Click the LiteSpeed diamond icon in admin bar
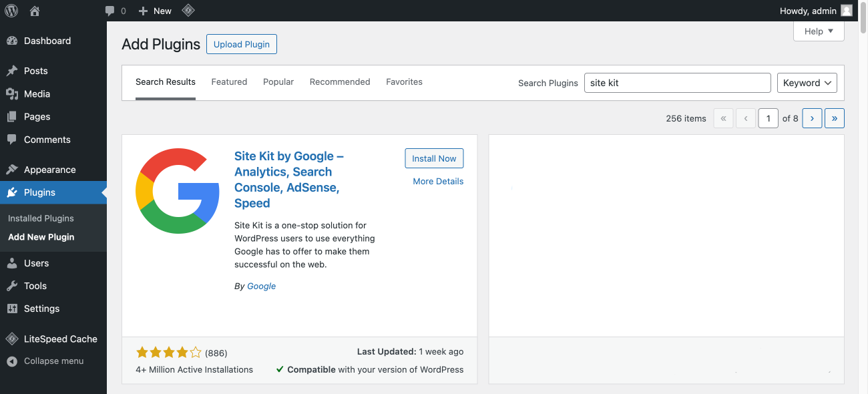The height and width of the screenshot is (394, 868). [x=188, y=10]
